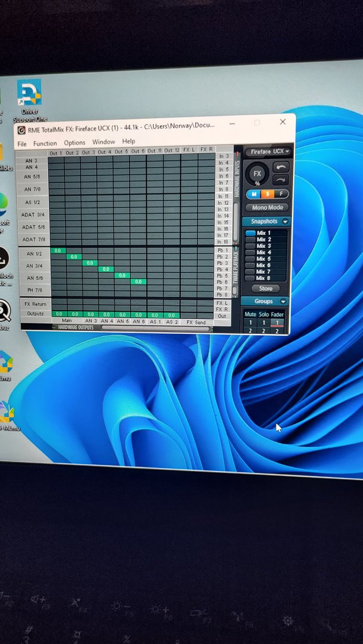Screen dimensions: 363x644
Task: Click the In 11 channel label
Action: pyautogui.click(x=224, y=196)
